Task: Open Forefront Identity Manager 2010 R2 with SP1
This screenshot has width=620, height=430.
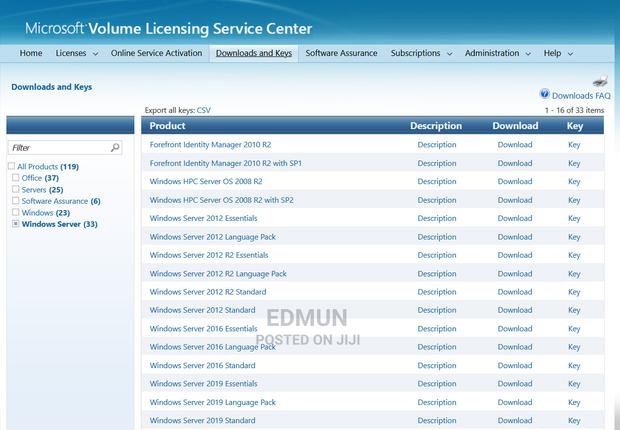Action: coord(226,163)
